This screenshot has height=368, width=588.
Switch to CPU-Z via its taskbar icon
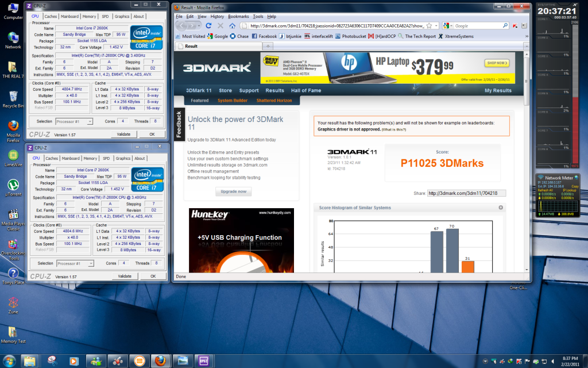[204, 361]
